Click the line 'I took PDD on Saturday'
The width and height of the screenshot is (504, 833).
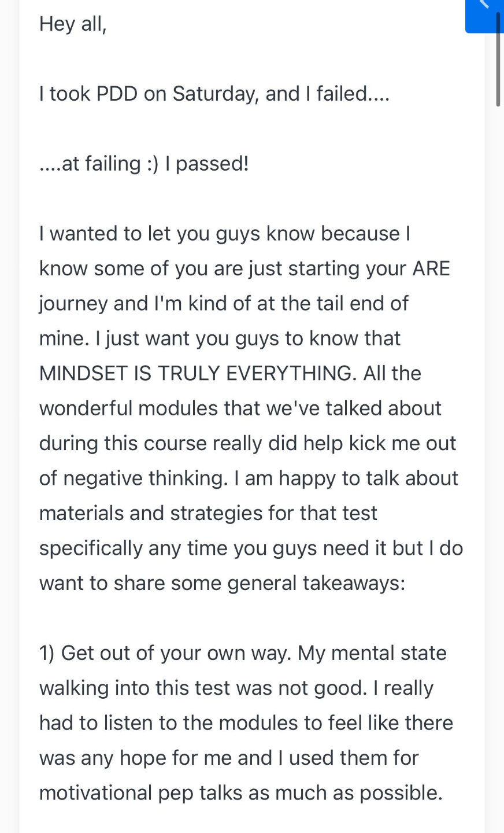(x=214, y=94)
